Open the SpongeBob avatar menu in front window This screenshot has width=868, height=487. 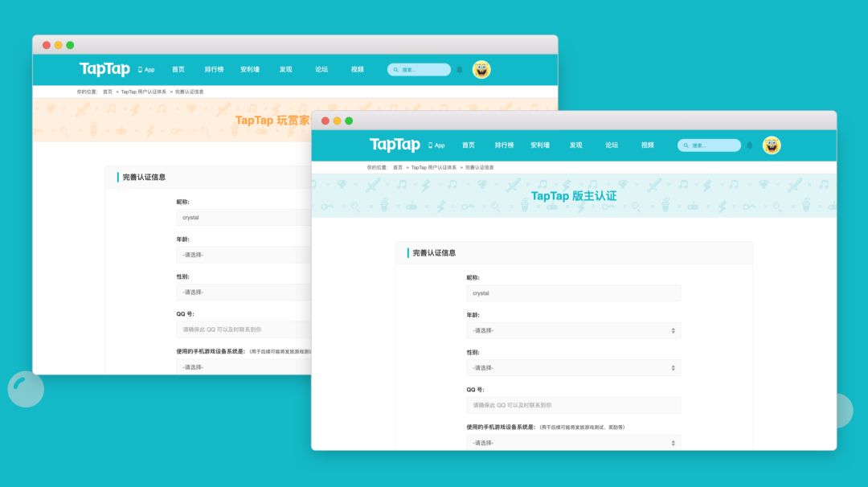pyautogui.click(x=772, y=145)
